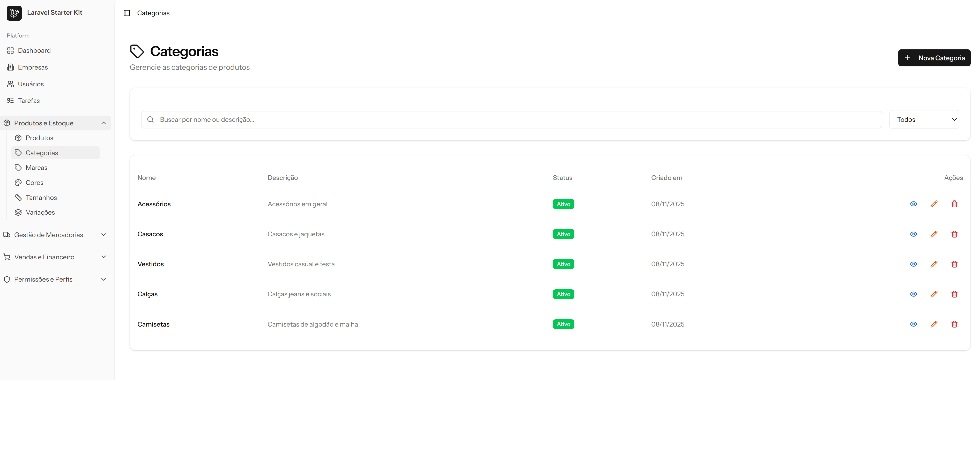View Acessórios details via eye icon
This screenshot has width=980, height=468.
913,204
